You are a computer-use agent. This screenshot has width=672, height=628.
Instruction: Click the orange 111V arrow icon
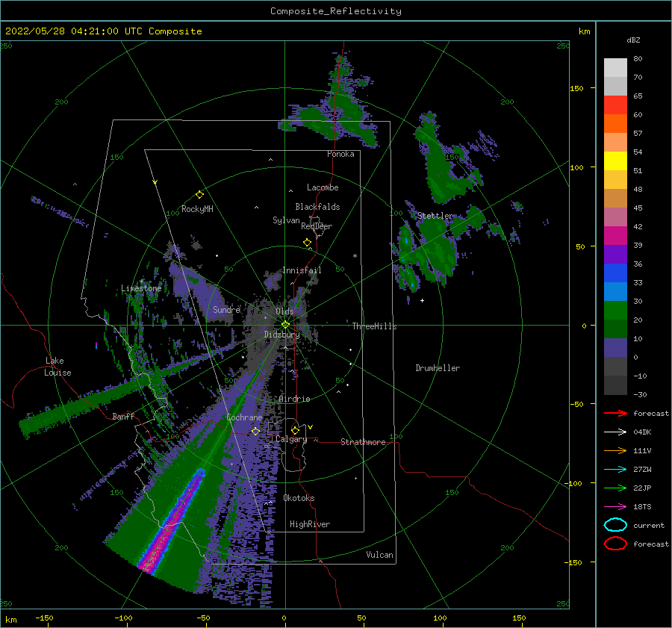pos(615,450)
